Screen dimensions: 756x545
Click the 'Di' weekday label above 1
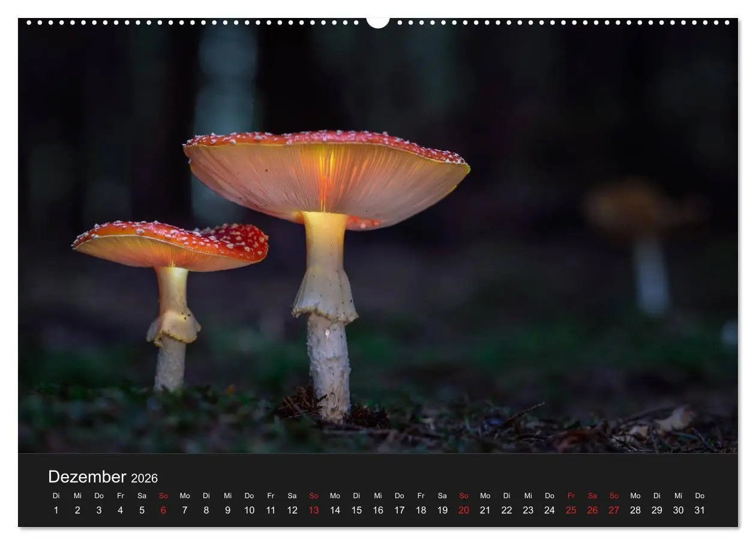(56, 496)
